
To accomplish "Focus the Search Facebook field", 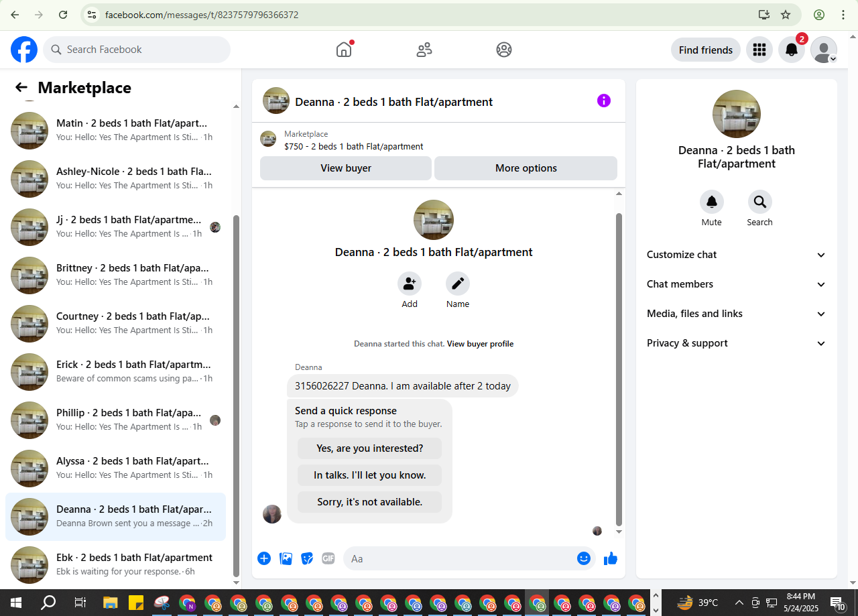I will pos(137,50).
